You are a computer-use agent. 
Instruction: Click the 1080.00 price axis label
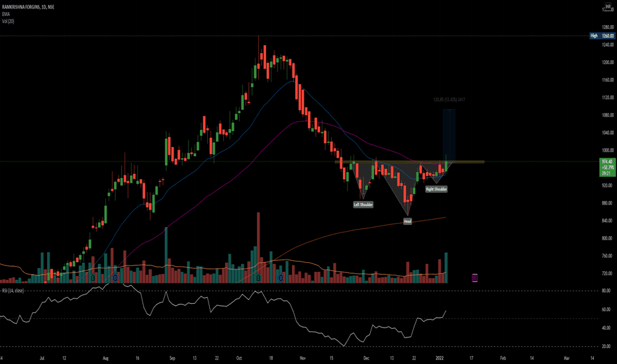(608, 115)
